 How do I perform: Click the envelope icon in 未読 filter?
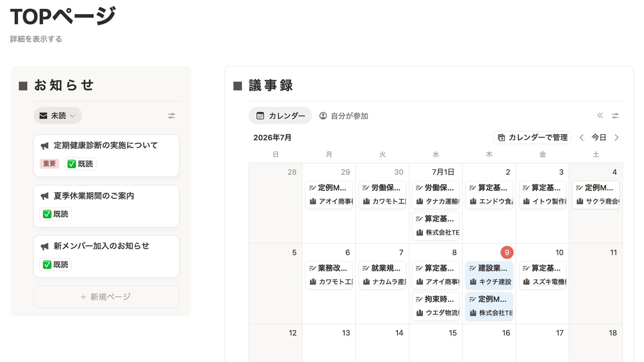[43, 116]
